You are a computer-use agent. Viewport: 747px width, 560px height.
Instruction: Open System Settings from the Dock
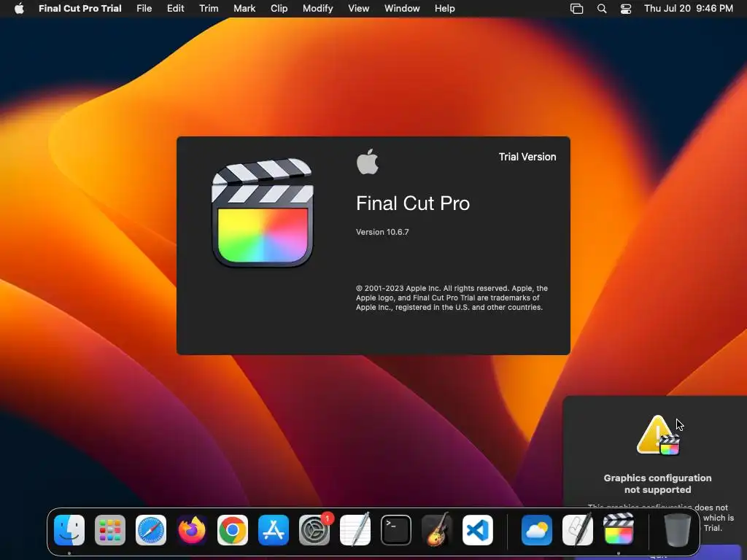(x=314, y=530)
